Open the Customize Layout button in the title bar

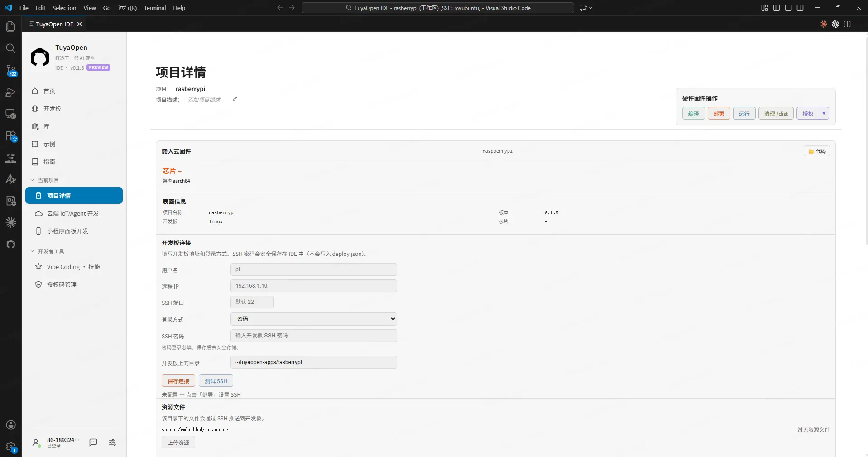(x=765, y=8)
